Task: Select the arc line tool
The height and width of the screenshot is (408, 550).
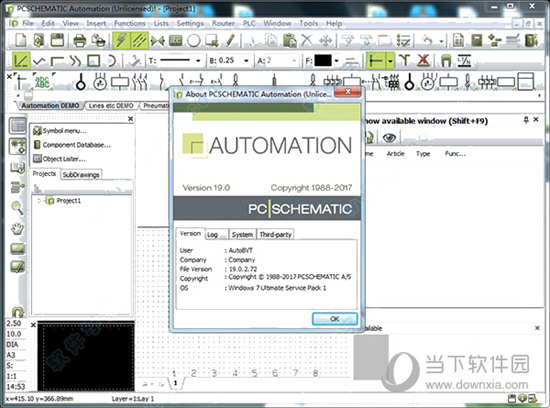Action: point(112,61)
